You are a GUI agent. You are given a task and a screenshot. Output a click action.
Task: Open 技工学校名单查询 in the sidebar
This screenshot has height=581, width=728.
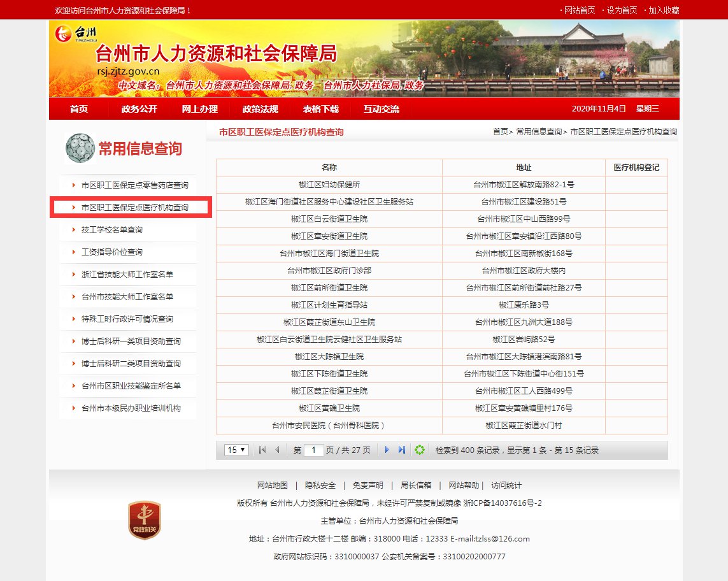click(111, 230)
